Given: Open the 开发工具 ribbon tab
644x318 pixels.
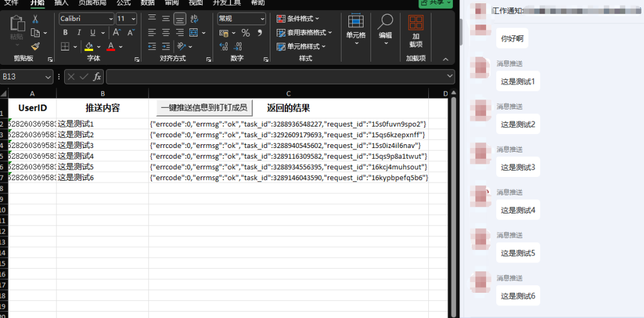Looking at the screenshot, I should 226,3.
